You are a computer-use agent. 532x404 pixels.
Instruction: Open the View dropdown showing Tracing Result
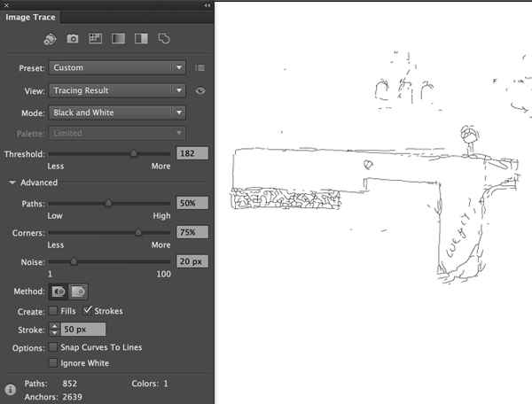coord(117,90)
